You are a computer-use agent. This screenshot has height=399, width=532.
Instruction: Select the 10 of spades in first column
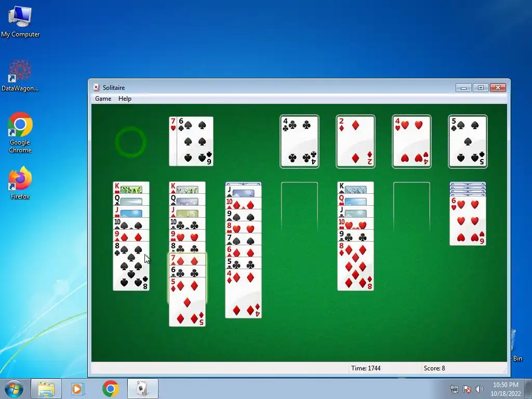click(x=131, y=223)
